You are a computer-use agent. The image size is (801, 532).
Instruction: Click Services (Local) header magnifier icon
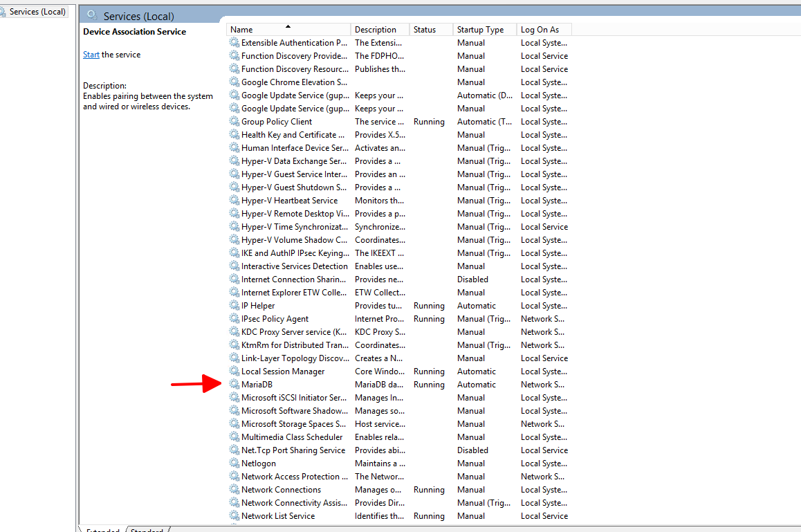coord(92,15)
